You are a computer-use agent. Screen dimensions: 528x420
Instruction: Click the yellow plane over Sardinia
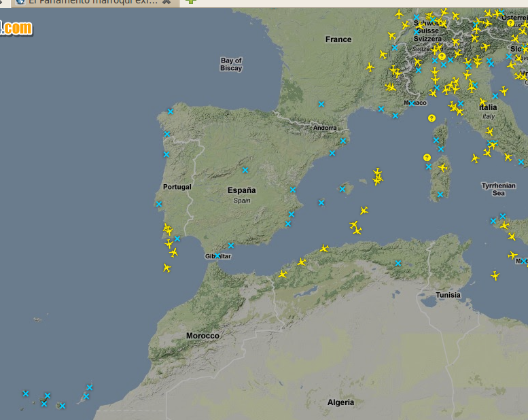443,167
